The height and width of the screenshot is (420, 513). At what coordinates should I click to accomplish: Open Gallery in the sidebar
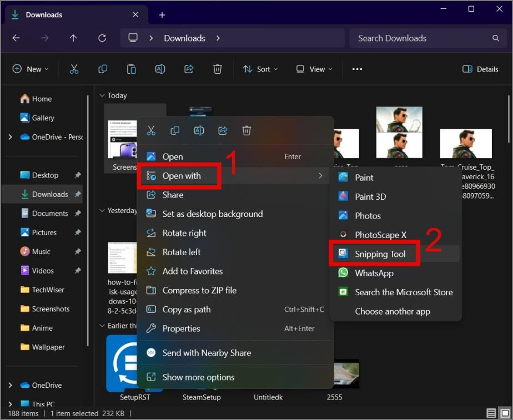click(42, 118)
